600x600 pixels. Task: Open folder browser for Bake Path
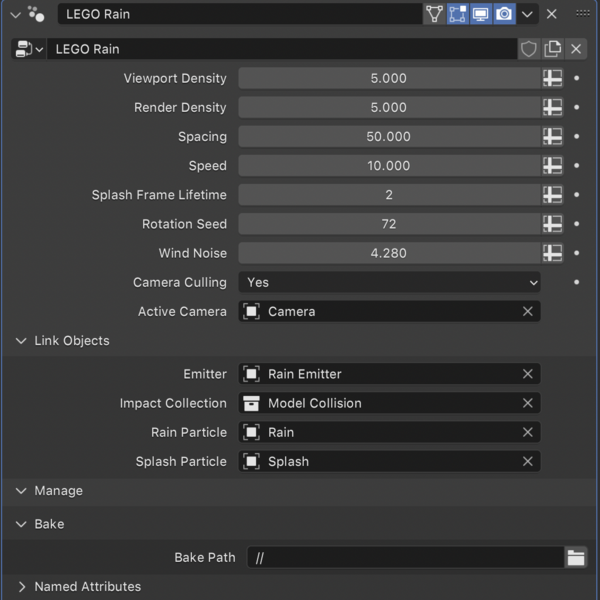click(576, 558)
